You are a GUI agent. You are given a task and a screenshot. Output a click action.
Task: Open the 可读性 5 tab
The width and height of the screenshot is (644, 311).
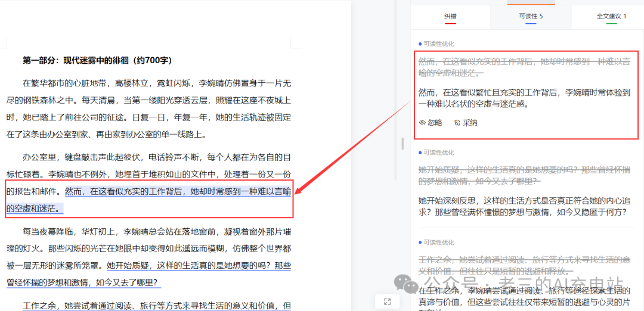pos(531,17)
